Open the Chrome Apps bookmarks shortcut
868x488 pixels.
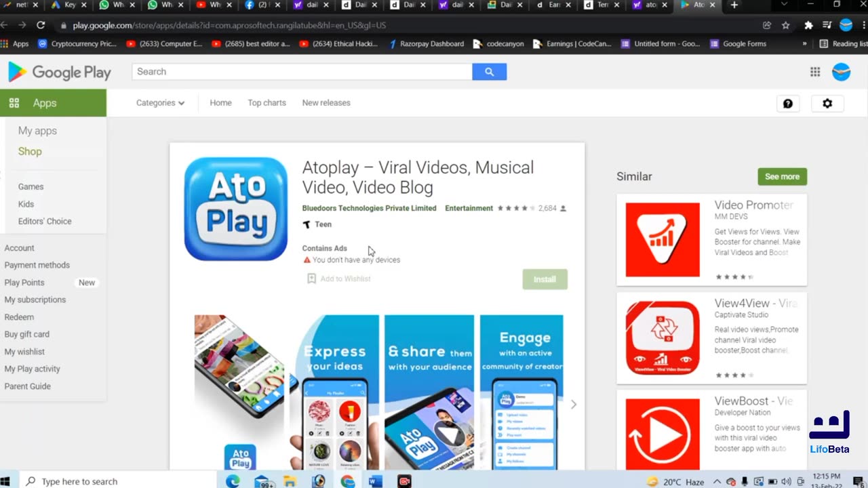(15, 44)
